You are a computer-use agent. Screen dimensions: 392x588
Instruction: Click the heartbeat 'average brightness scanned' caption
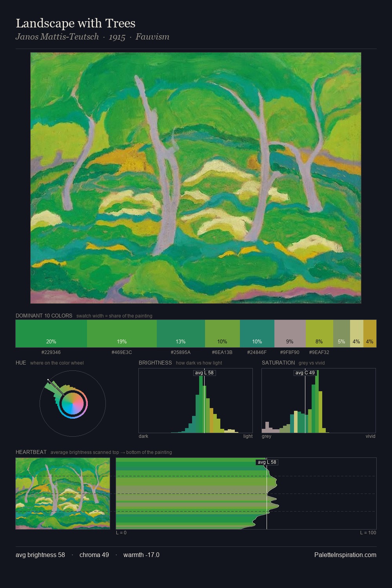point(111,452)
